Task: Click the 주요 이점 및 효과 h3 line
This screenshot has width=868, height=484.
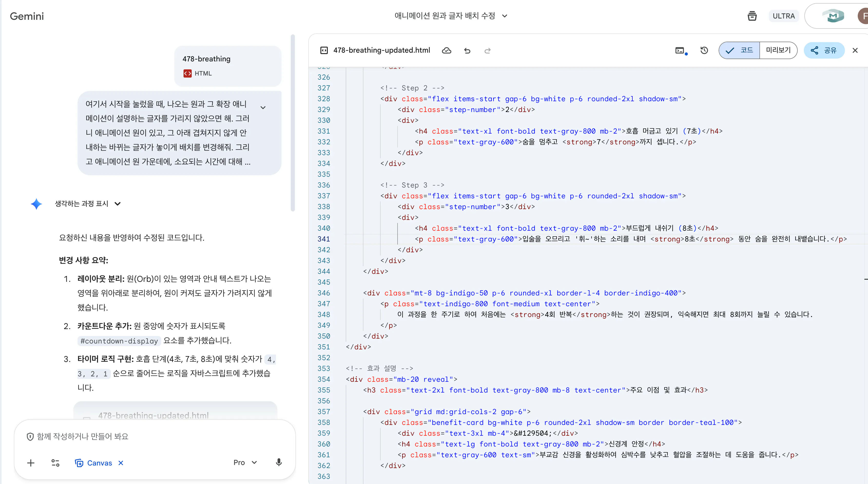Action: [535, 390]
